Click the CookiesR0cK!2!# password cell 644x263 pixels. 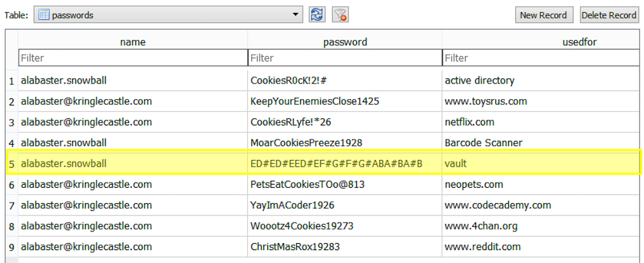click(345, 80)
